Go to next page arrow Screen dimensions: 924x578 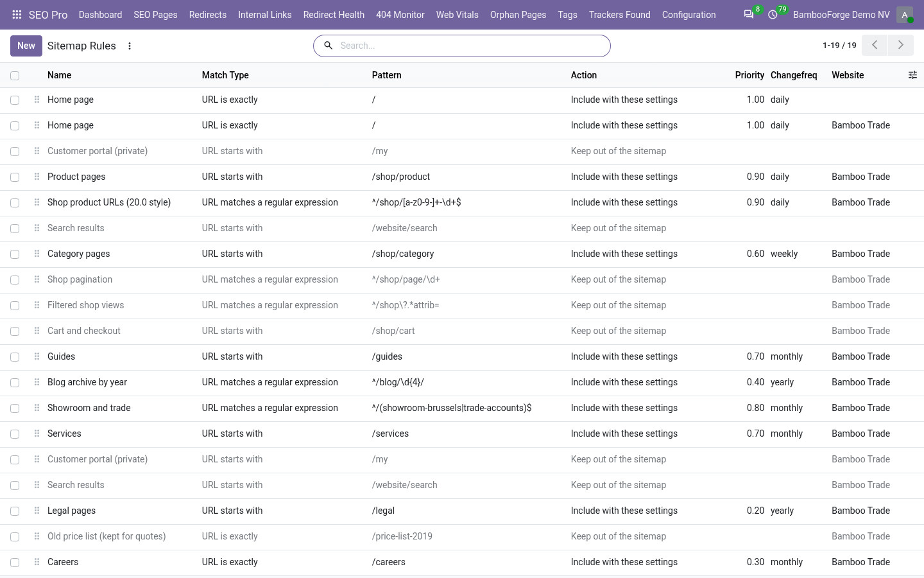coord(900,45)
